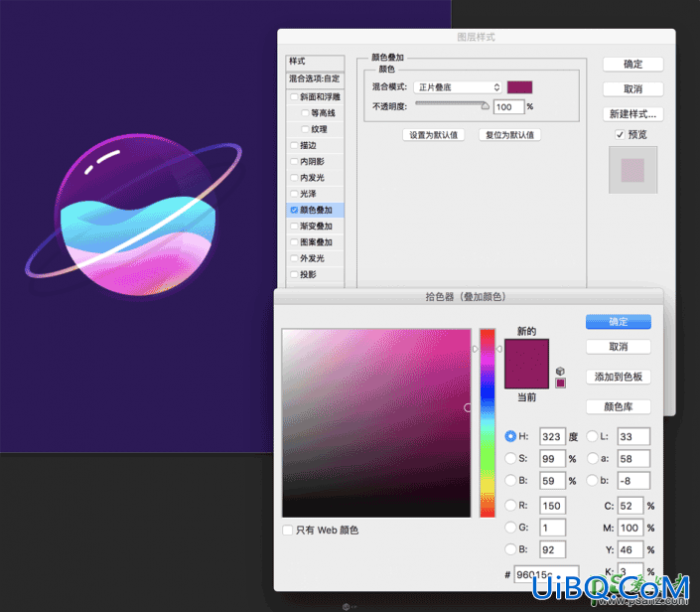
Task: Select the HSB B brightness radio button
Action: [x=510, y=480]
